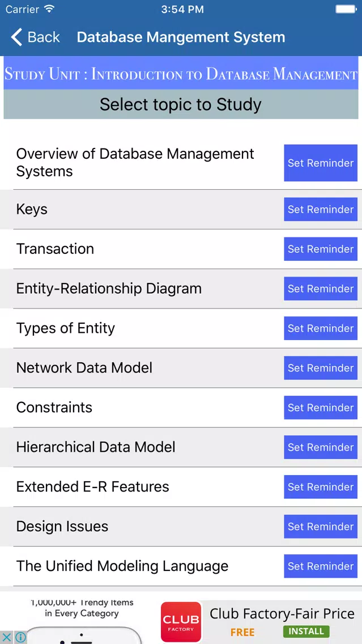The height and width of the screenshot is (644, 362).
Task: Set Reminder for Overview of Database Management Systems
Action: (x=321, y=163)
